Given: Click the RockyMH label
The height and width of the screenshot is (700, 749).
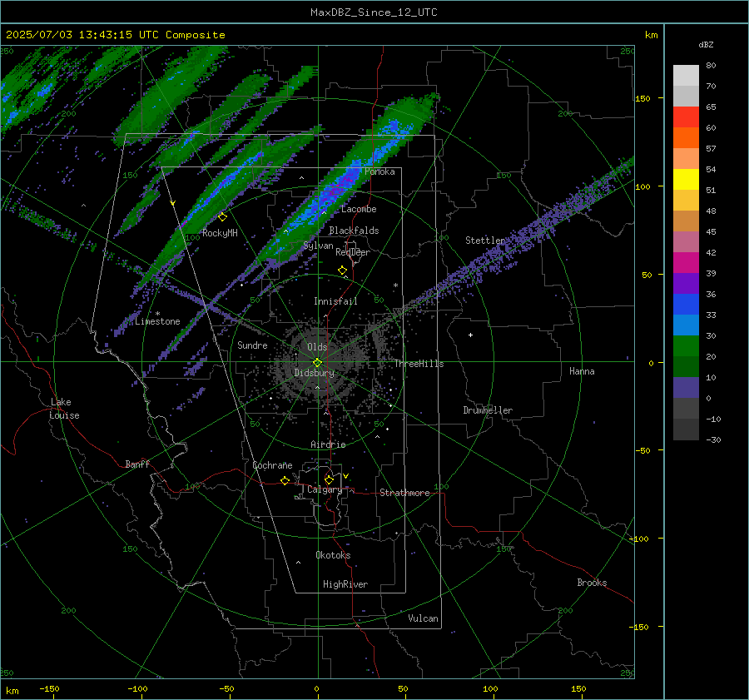Looking at the screenshot, I should pos(220,233).
